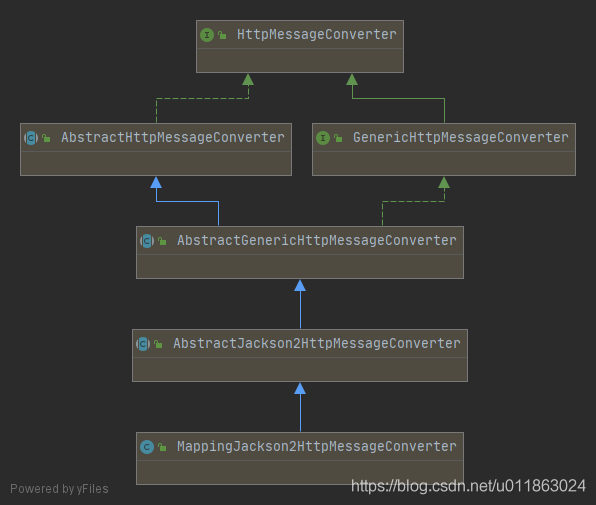The height and width of the screenshot is (505, 596).
Task: Click the public visibility icon on AbstractHttpMessageConverter
Action: click(46, 138)
